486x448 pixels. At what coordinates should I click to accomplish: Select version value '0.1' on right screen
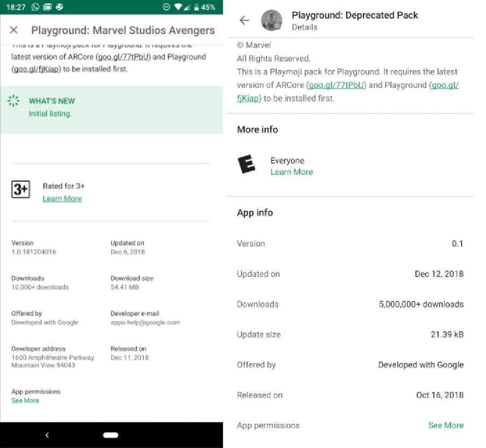pos(457,243)
